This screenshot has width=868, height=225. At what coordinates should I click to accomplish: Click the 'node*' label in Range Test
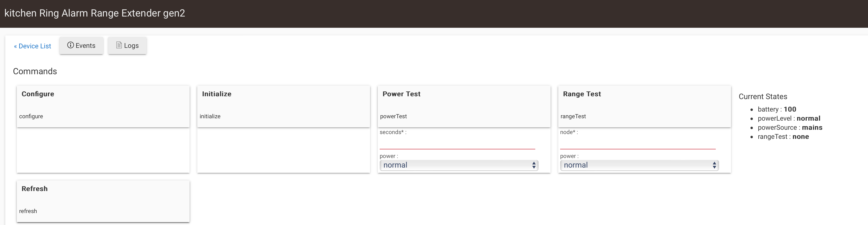[569, 132]
